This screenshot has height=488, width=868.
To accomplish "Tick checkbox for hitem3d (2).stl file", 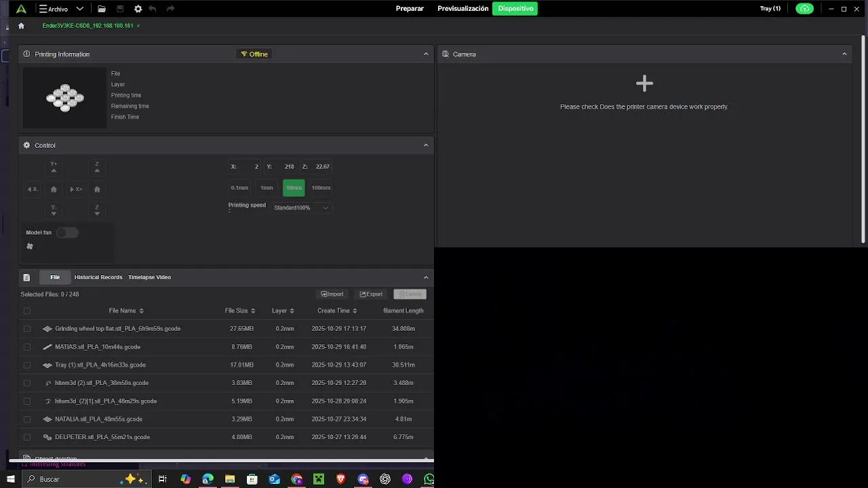I will 27,383.
